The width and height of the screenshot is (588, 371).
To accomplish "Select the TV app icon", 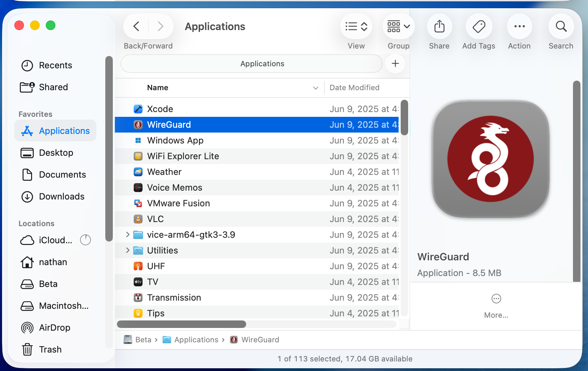I will [x=138, y=282].
